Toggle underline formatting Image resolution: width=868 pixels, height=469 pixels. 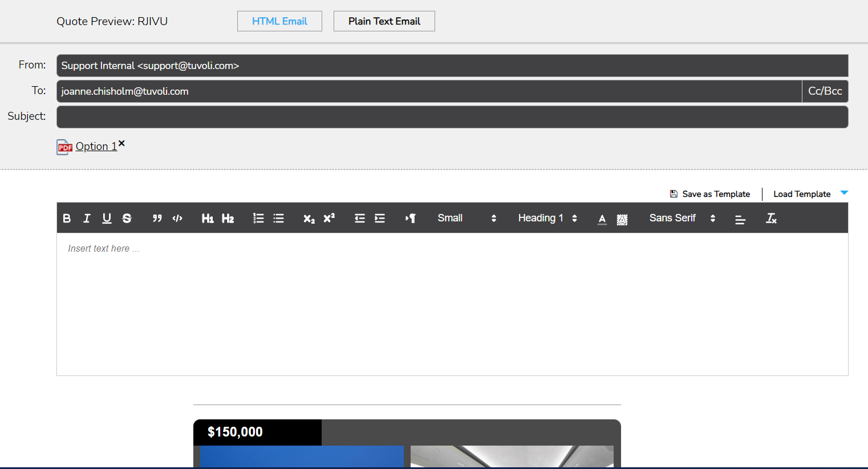[107, 218]
